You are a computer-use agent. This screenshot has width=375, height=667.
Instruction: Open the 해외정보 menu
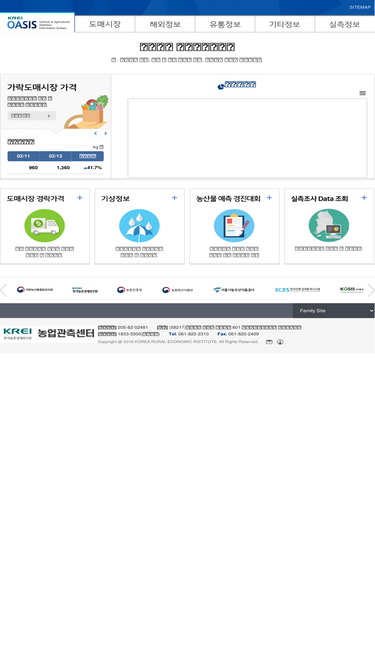coord(165,24)
